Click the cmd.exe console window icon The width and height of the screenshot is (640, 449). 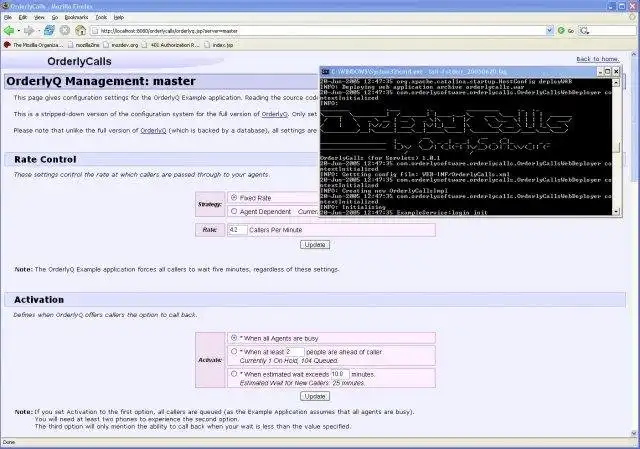pos(325,72)
